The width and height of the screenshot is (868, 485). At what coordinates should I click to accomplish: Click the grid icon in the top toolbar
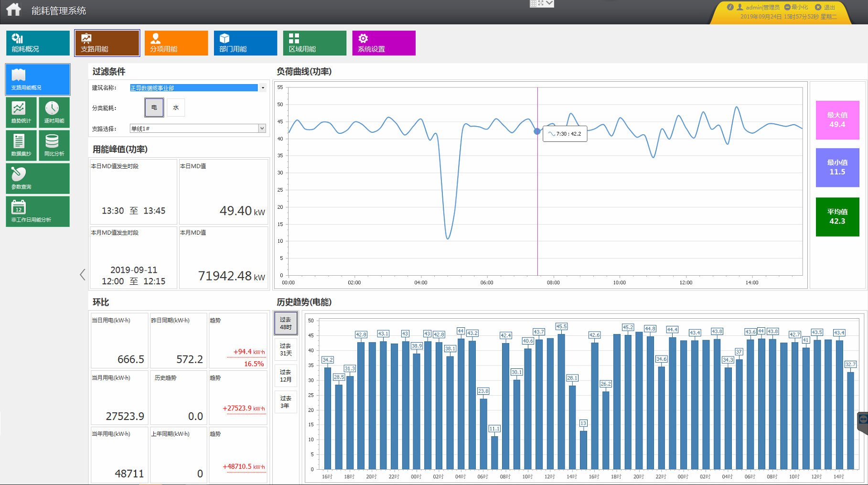533,3
